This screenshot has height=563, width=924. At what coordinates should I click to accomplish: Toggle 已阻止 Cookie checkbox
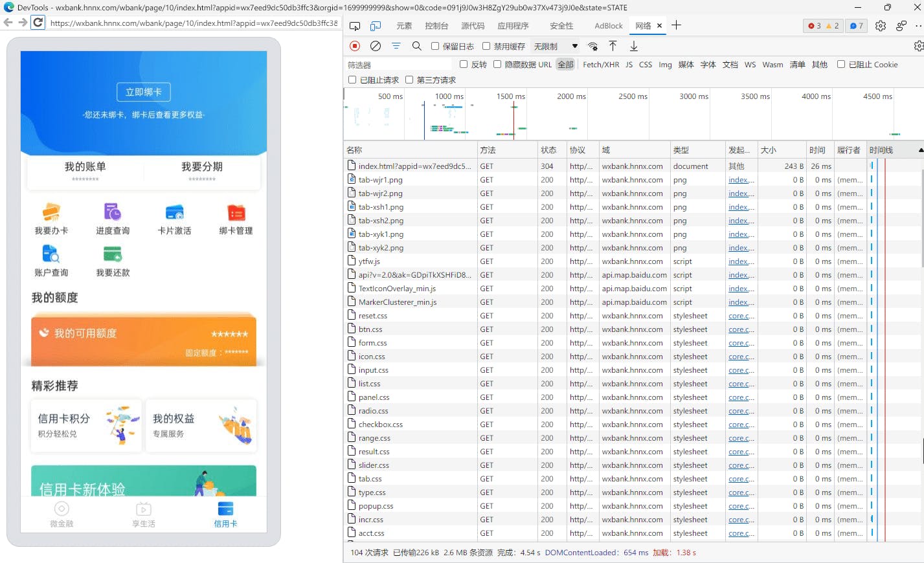[x=841, y=64]
